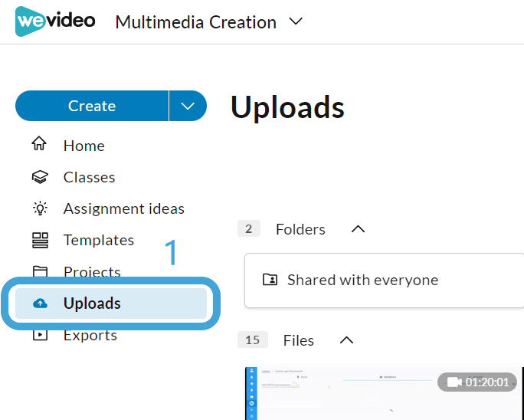Collapse the Folders section chevron
Image resolution: width=524 pixels, height=420 pixels.
point(359,229)
